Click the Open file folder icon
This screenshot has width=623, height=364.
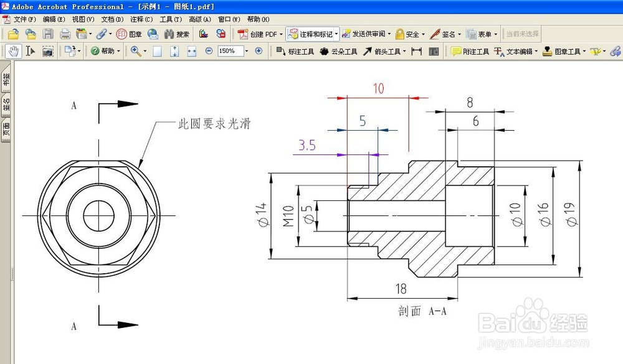coord(13,34)
